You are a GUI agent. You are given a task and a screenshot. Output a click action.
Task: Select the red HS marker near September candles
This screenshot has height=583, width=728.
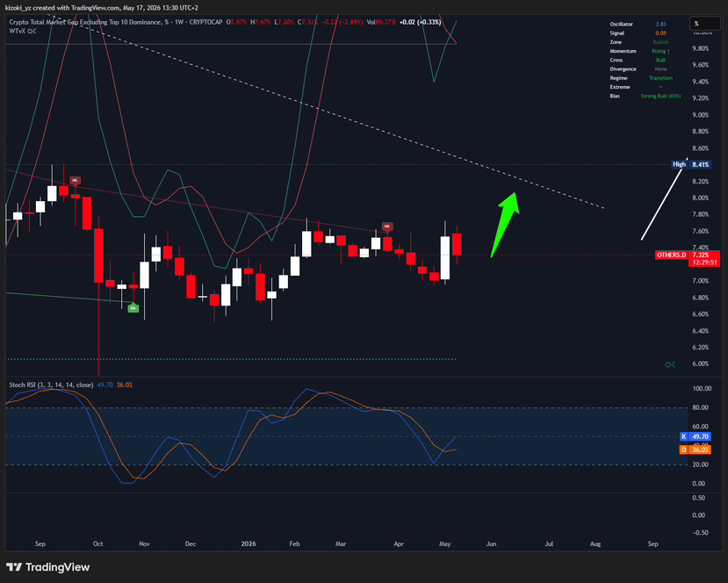tap(76, 181)
